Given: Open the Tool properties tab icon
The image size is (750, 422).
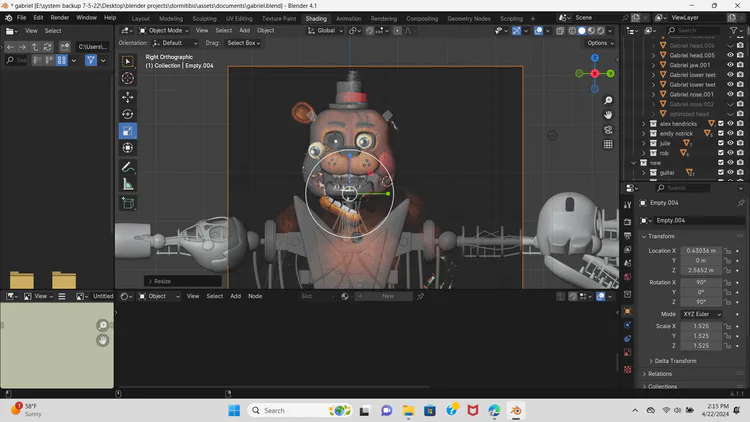Looking at the screenshot, I should (628, 205).
